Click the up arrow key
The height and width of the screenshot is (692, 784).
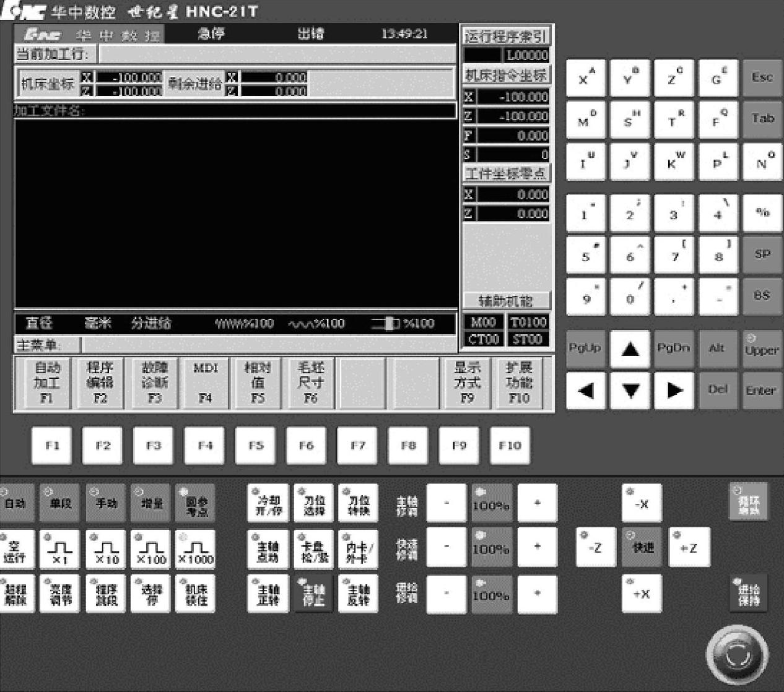[630, 349]
